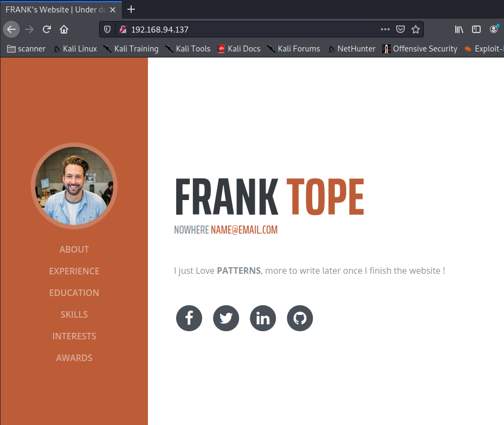Open the Facebook social icon

189,318
